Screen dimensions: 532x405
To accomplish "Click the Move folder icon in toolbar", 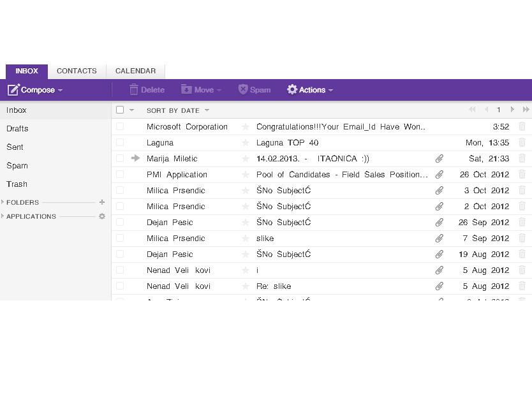I will 186,89.
